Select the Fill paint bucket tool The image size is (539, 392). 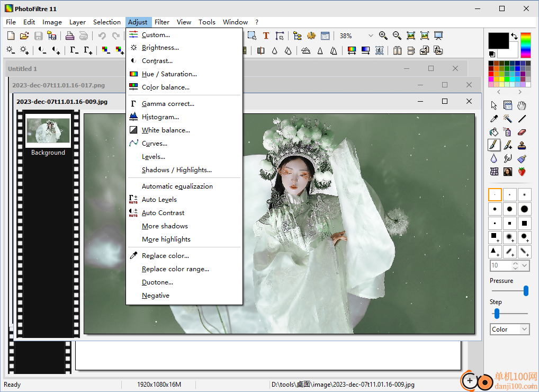click(494, 132)
